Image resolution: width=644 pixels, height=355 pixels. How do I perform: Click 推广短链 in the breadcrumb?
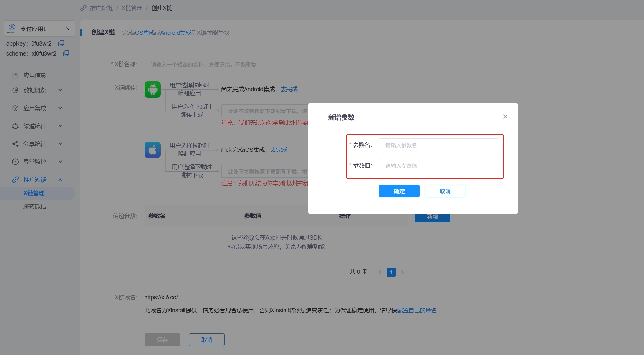click(x=101, y=8)
